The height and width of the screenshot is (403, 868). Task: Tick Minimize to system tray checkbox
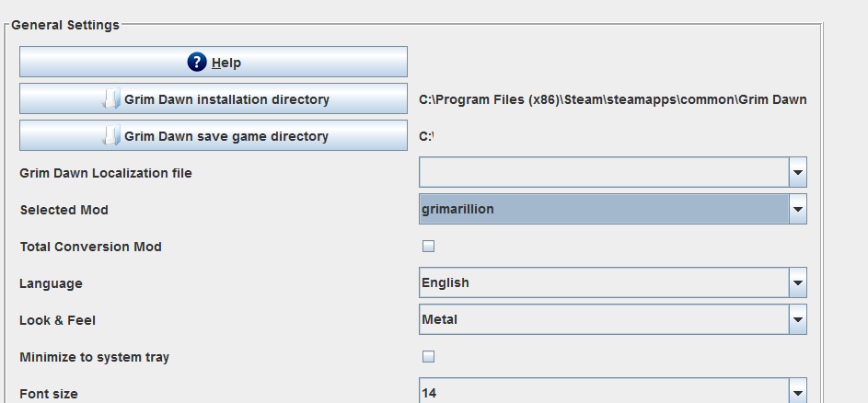(x=428, y=356)
